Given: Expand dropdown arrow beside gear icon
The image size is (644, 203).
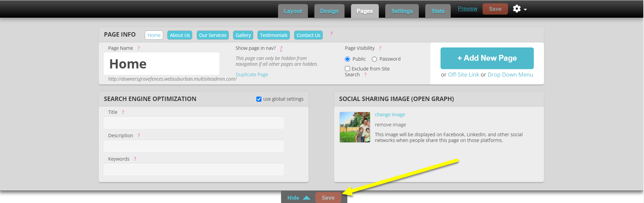Looking at the screenshot, I should 525,9.
